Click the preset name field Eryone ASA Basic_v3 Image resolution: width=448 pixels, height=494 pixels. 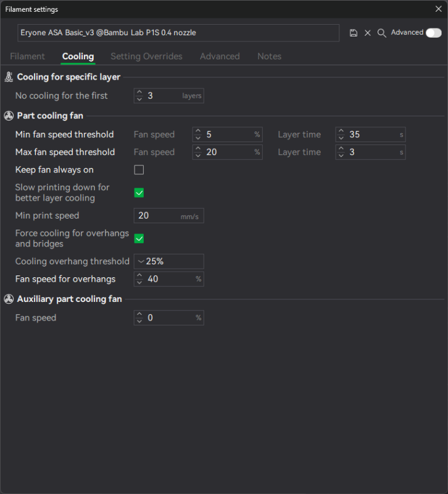pos(178,33)
